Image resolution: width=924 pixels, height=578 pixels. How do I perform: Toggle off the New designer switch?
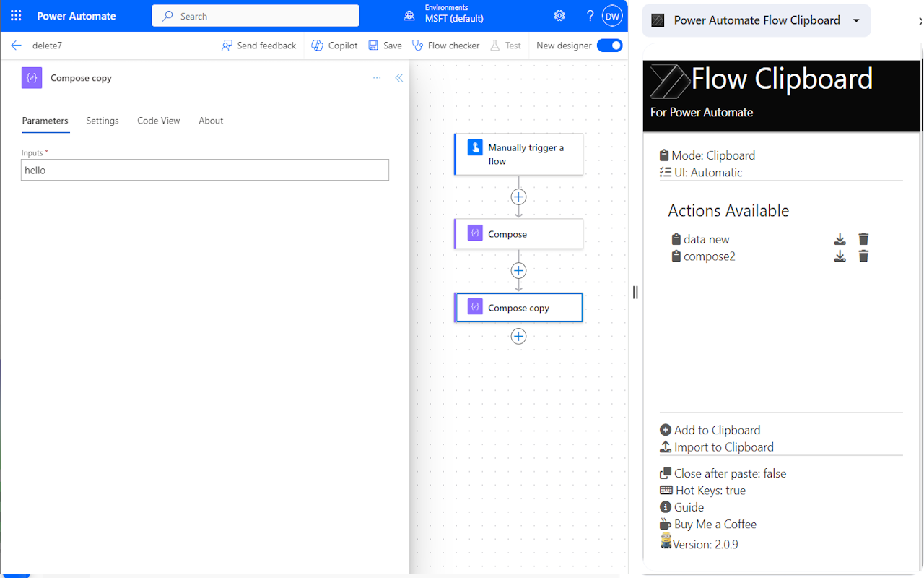coord(610,45)
